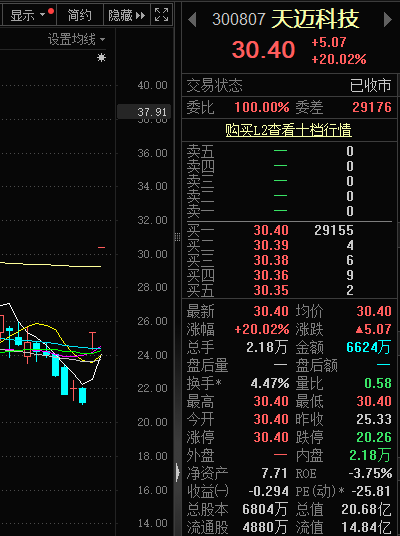Go to next stock with right arrow
The height and width of the screenshot is (536, 400).
click(x=388, y=19)
